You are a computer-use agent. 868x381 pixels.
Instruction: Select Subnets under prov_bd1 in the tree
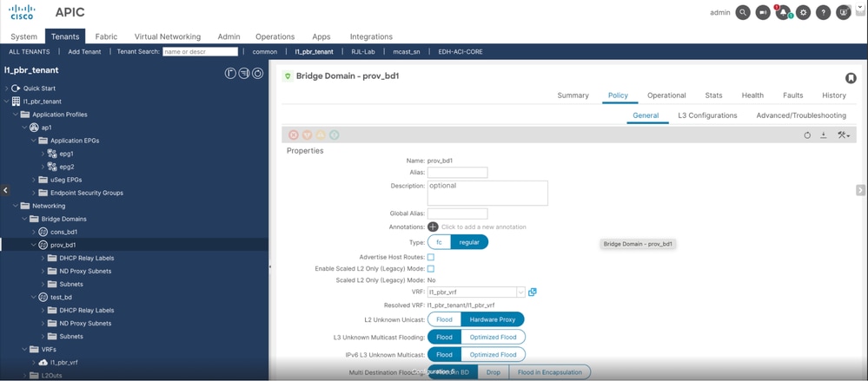tap(71, 284)
